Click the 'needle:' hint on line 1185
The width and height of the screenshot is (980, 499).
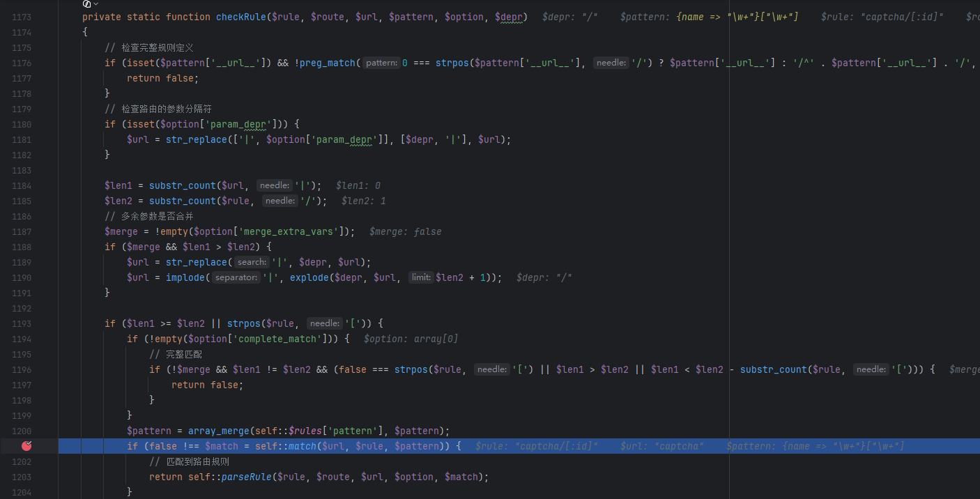(x=280, y=201)
